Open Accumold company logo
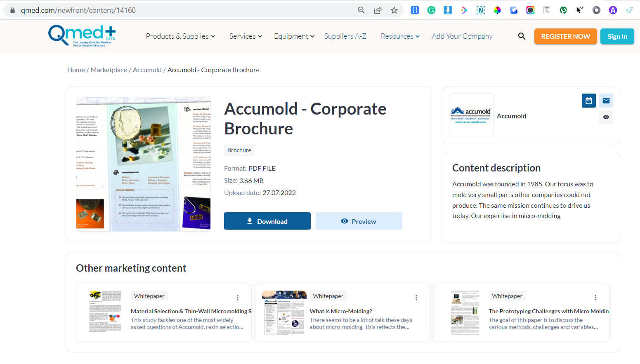The height and width of the screenshot is (364, 640). point(471,116)
